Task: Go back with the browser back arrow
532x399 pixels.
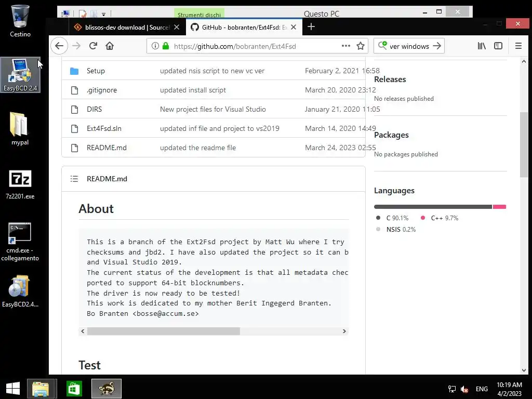Action: click(x=59, y=46)
